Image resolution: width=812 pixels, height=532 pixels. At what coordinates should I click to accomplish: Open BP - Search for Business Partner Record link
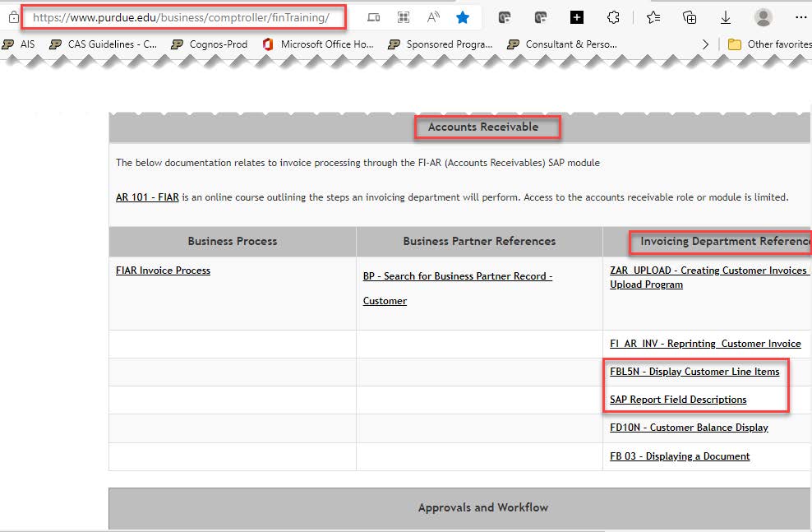tap(458, 289)
